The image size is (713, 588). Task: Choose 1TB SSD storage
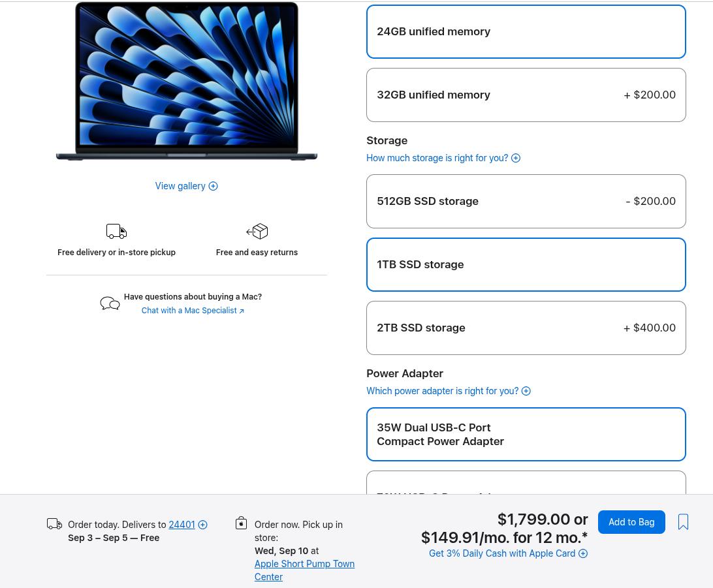point(526,264)
